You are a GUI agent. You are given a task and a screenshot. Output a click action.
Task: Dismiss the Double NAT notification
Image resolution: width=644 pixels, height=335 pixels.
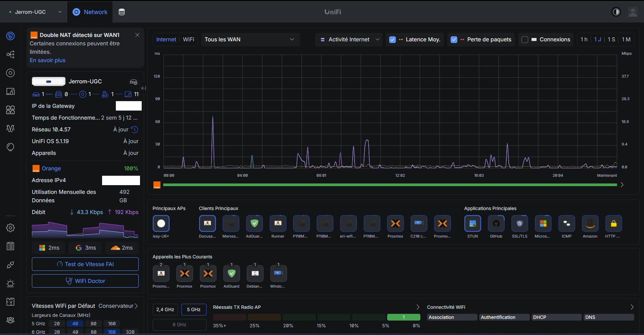point(137,35)
